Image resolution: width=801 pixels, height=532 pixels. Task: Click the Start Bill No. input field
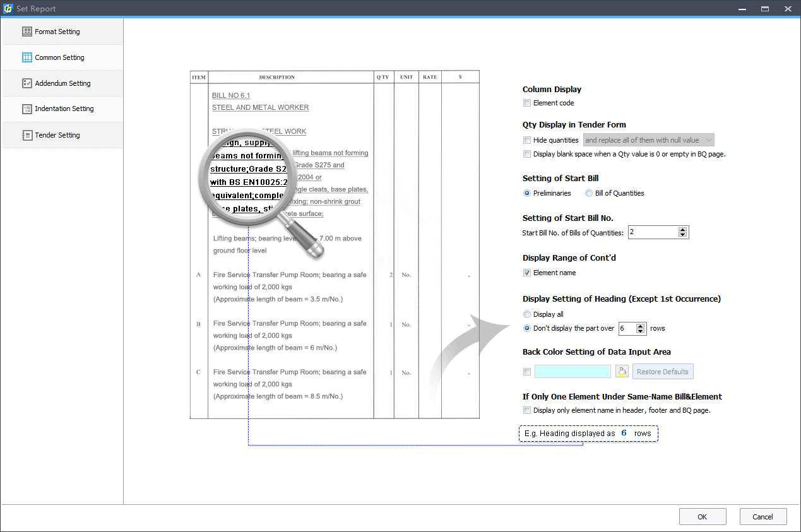point(651,232)
